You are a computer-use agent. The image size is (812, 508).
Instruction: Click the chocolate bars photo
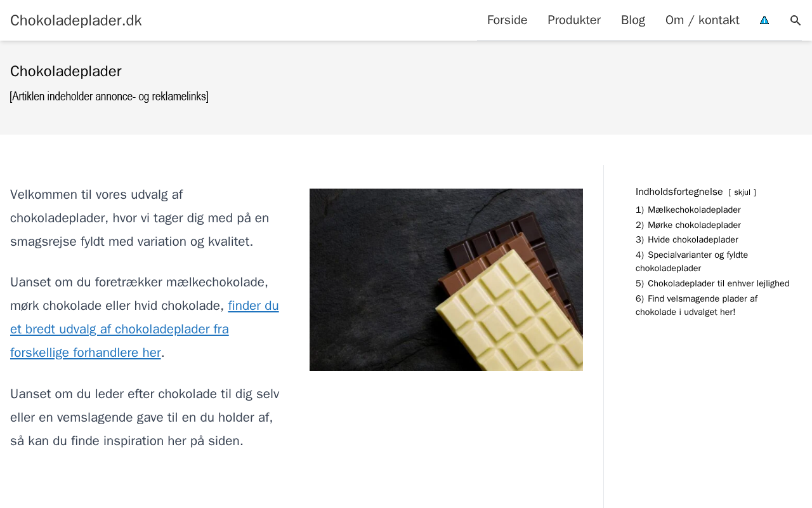[446, 279]
